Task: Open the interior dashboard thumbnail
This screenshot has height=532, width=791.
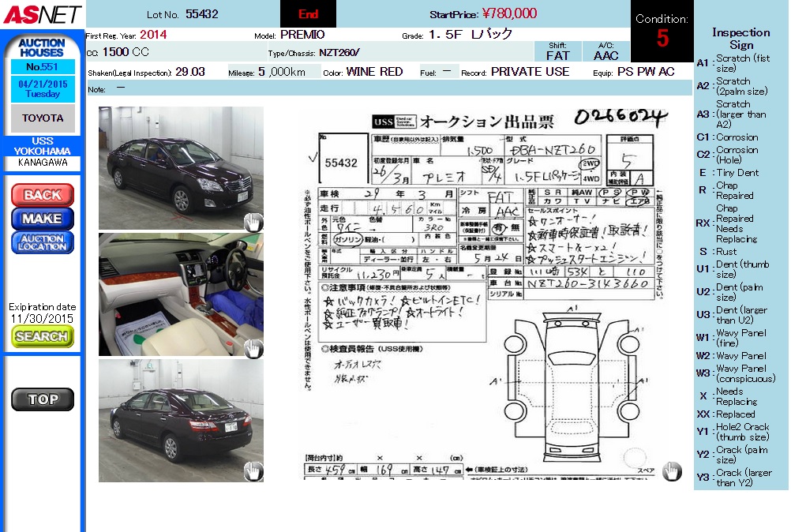Action: click(181, 294)
